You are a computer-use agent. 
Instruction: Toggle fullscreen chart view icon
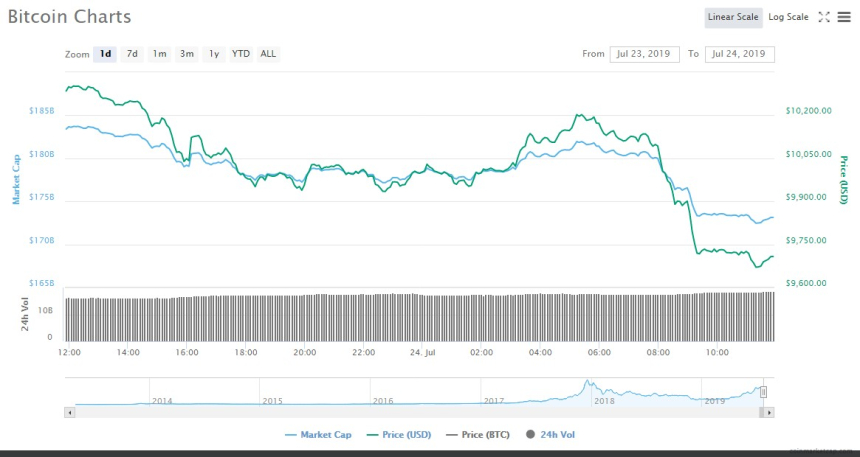(x=824, y=17)
